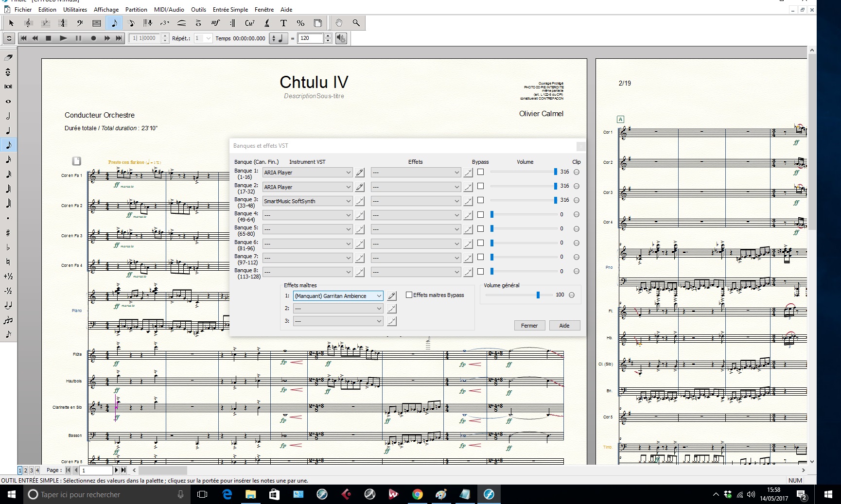Click the Record button in playback controls

tap(93, 38)
